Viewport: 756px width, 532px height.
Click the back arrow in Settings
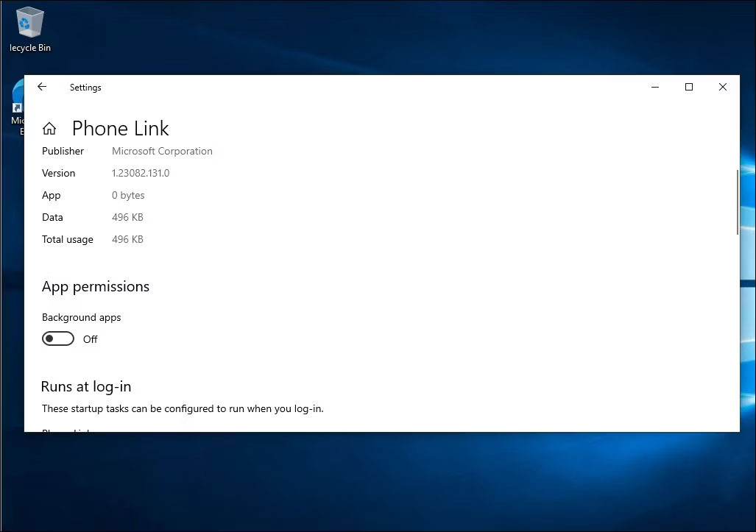[x=42, y=87]
